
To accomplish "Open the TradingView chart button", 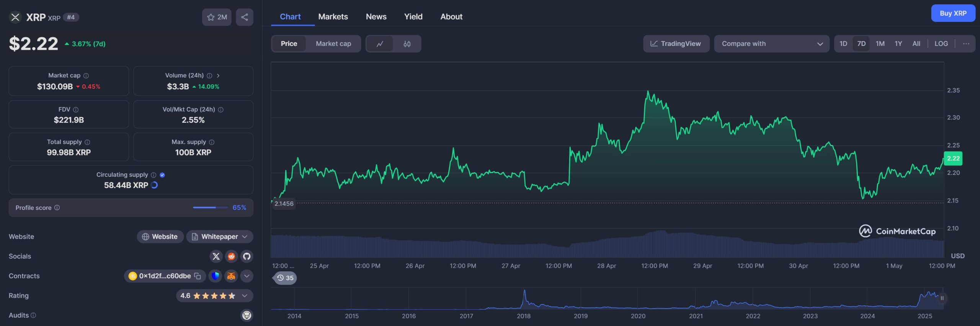I will click(x=676, y=44).
